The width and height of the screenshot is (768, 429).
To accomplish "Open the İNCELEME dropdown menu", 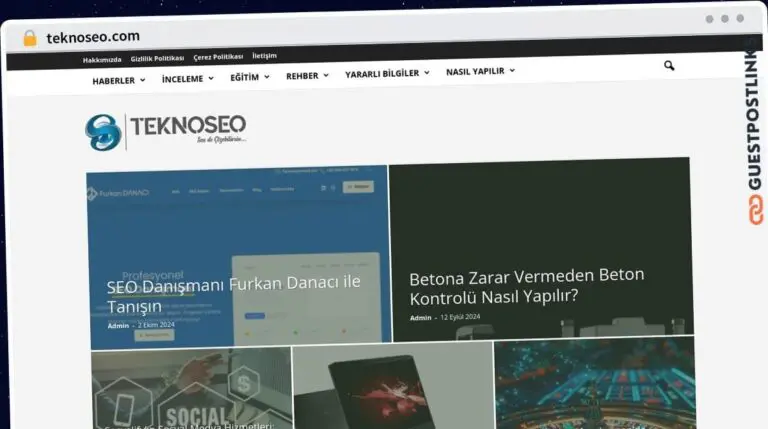I will pos(187,78).
